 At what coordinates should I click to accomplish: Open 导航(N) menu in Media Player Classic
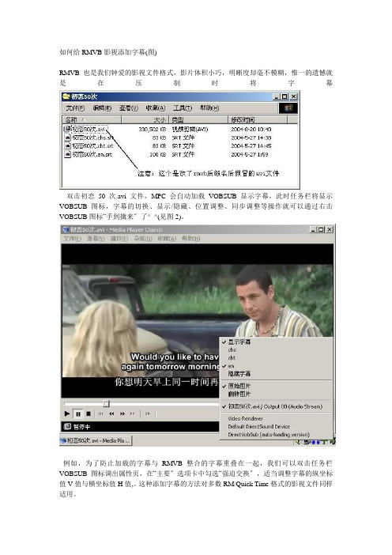pyautogui.click(x=143, y=239)
